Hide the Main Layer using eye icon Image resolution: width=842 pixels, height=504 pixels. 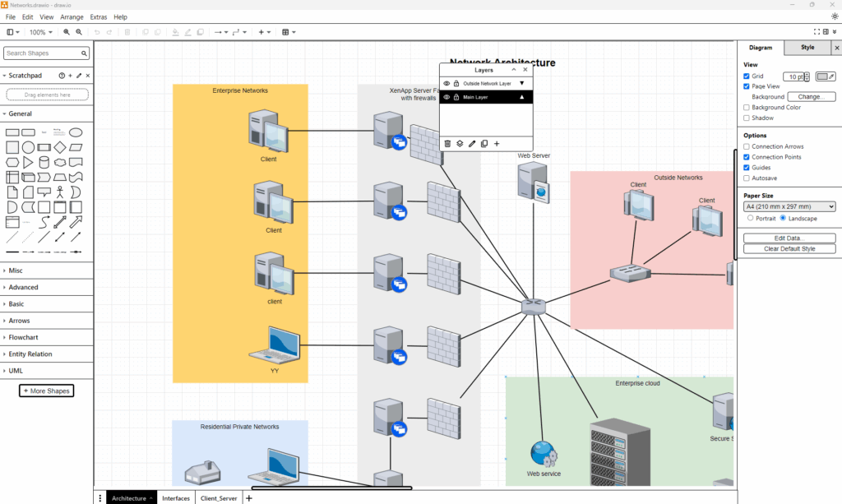point(446,97)
